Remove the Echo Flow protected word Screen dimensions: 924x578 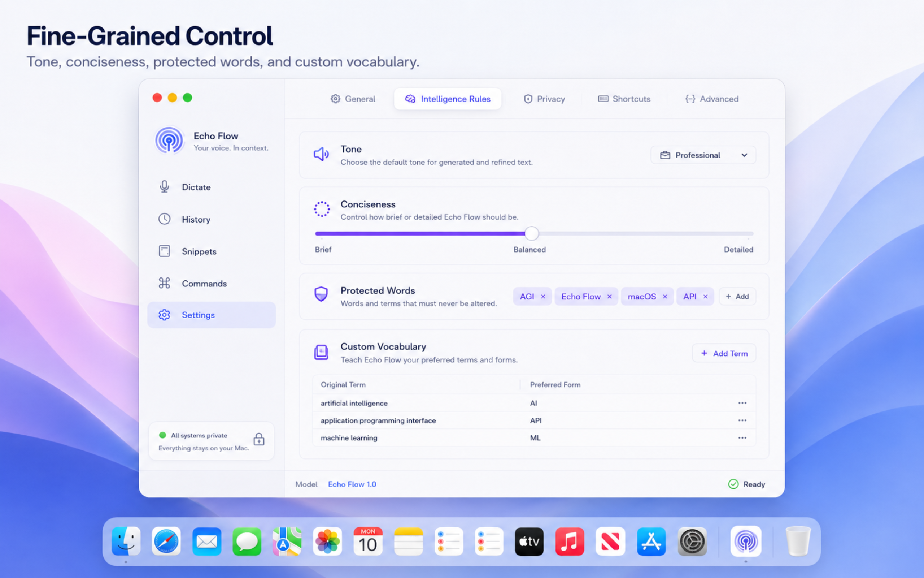pyautogui.click(x=609, y=297)
